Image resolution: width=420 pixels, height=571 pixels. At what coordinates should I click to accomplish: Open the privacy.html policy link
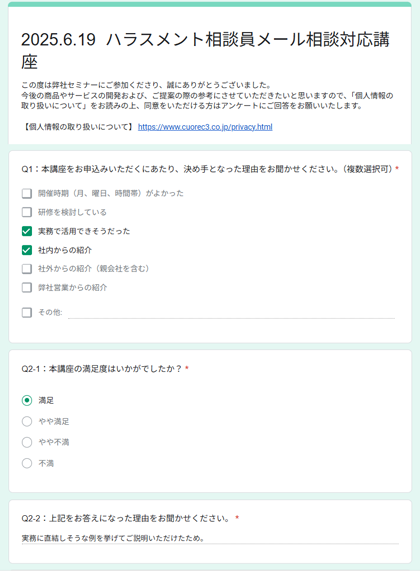pyautogui.click(x=205, y=127)
